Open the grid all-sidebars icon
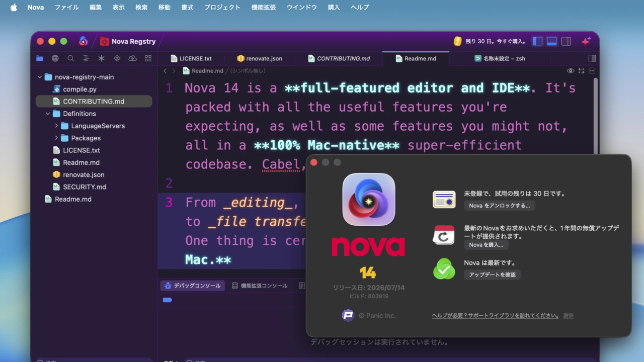The width and height of the screenshot is (644, 362). 148,58
